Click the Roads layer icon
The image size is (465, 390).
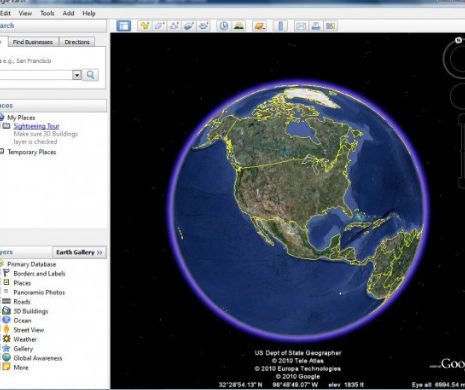(x=6, y=301)
